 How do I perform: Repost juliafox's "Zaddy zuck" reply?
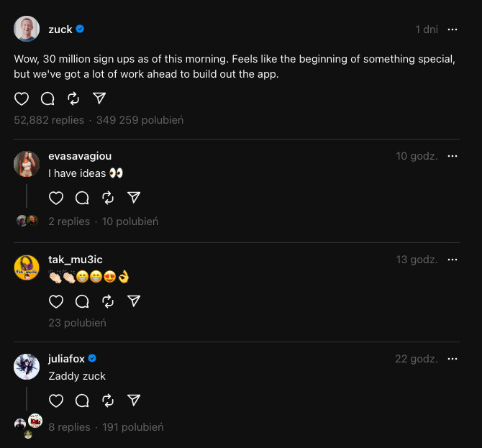[108, 401]
